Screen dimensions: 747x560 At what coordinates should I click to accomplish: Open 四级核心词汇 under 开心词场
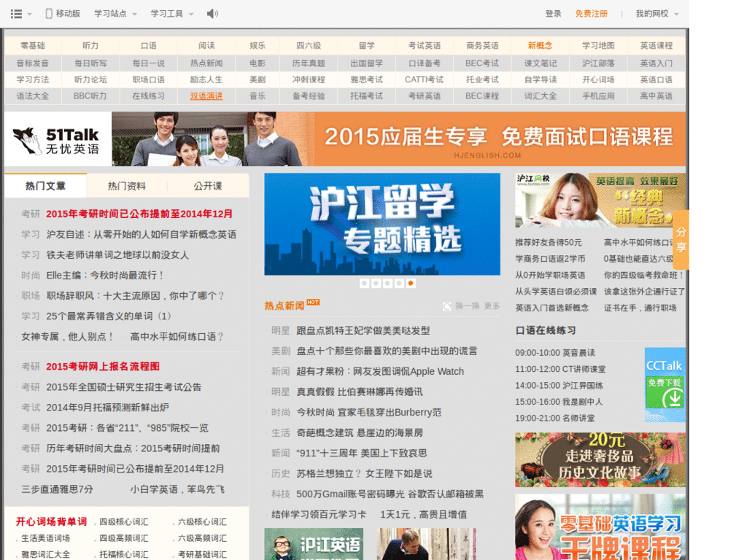[x=124, y=522]
